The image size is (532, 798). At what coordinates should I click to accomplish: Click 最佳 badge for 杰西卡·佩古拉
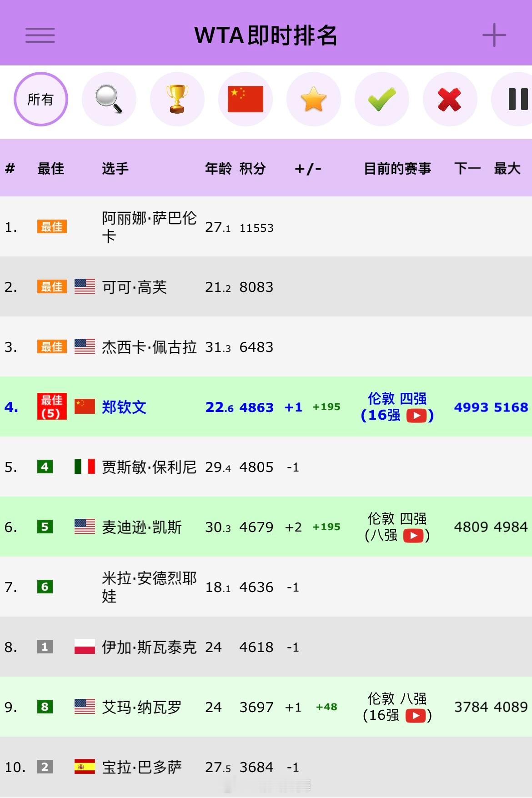(x=52, y=346)
